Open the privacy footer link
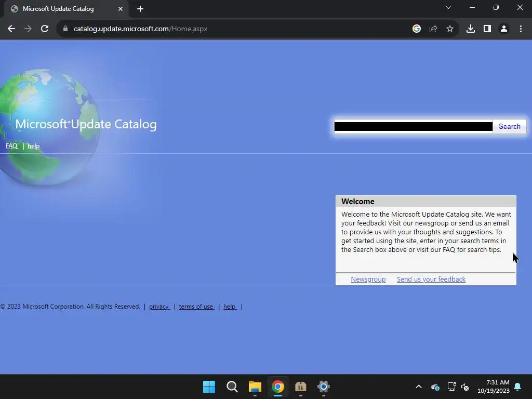Viewport: 532px width, 399px height. coord(159,307)
